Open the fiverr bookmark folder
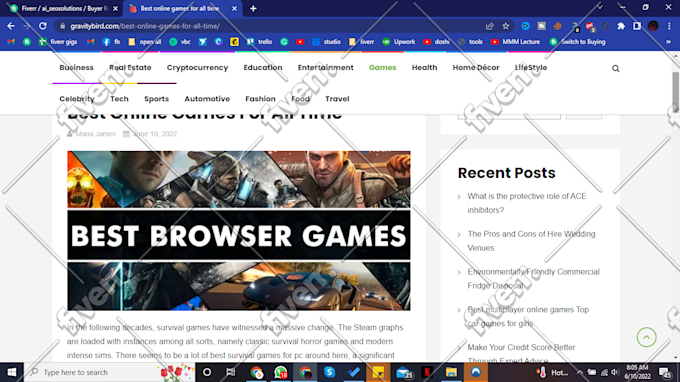 click(361, 42)
